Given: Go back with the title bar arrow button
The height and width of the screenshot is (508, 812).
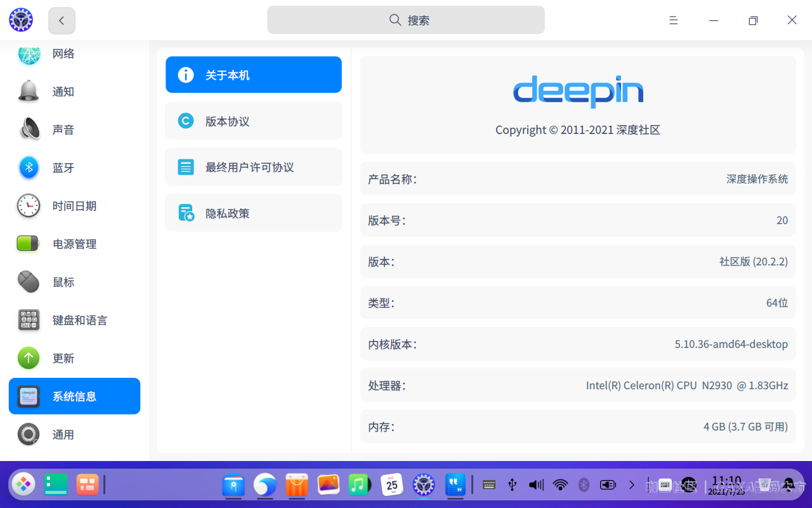Looking at the screenshot, I should click(x=62, y=20).
